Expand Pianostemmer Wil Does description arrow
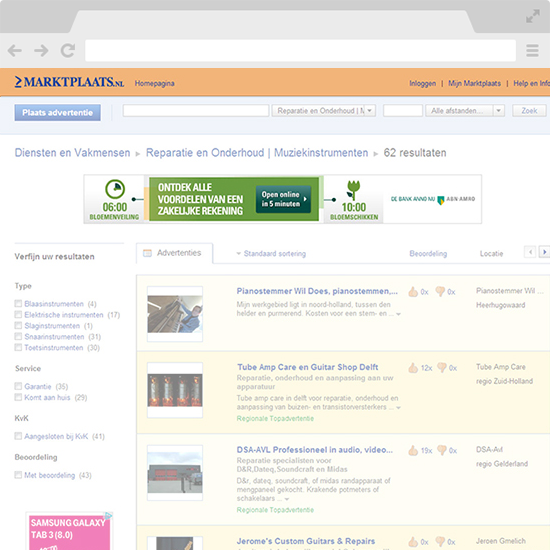 tap(398, 314)
